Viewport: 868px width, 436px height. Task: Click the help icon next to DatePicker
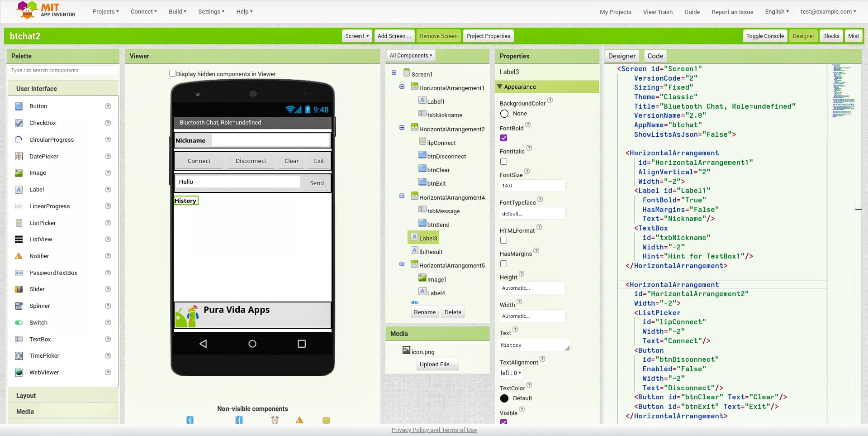click(x=108, y=156)
